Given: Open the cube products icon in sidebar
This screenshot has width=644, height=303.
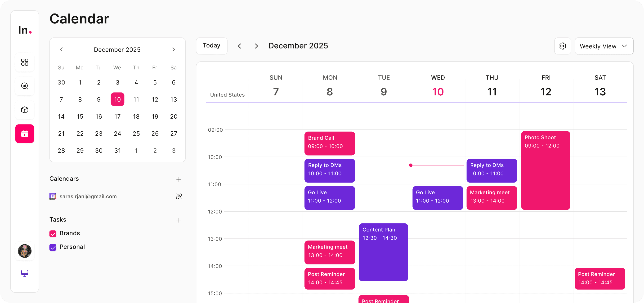Looking at the screenshot, I should (x=24, y=110).
